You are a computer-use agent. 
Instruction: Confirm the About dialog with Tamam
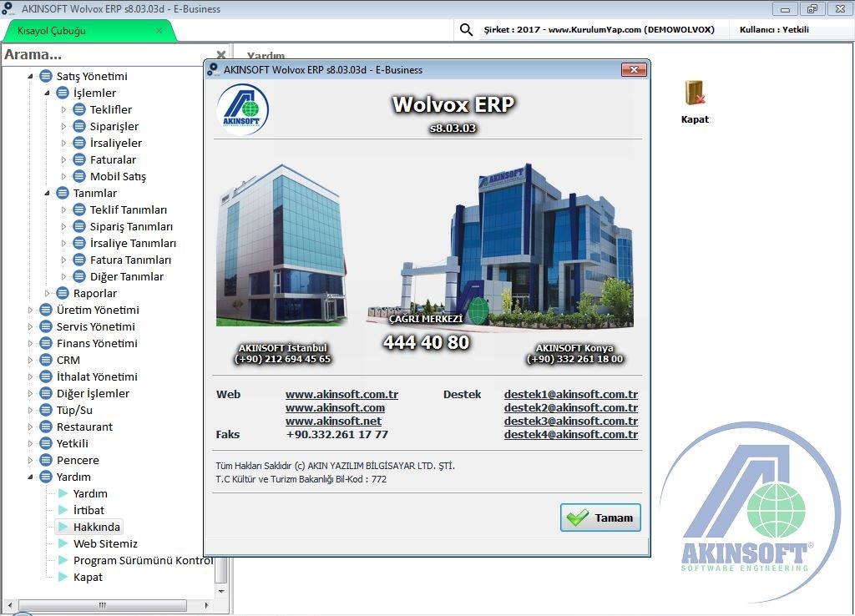click(600, 518)
